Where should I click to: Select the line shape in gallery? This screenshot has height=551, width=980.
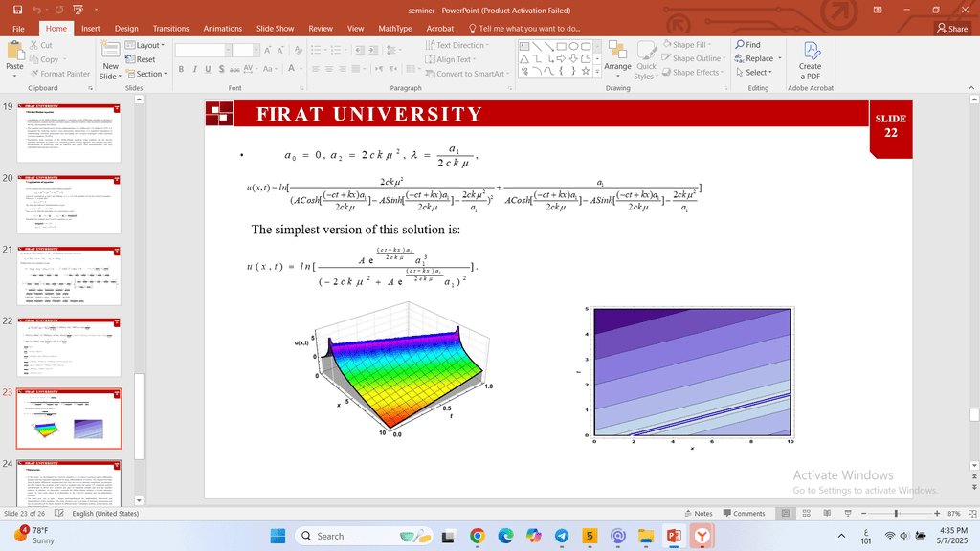pos(537,46)
